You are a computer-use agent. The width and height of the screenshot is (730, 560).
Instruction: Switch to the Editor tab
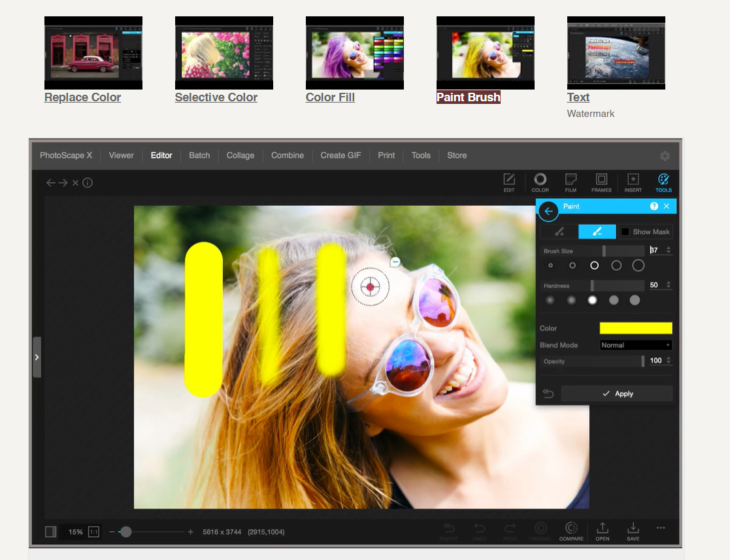161,156
